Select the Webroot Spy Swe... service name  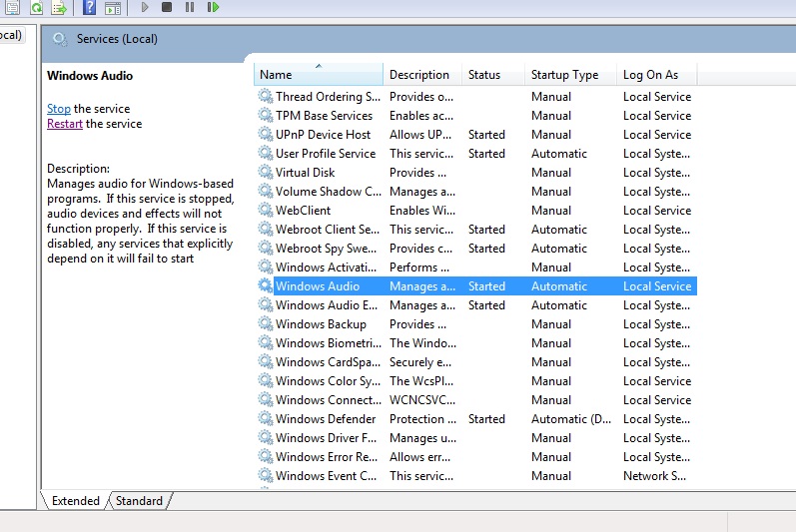coord(326,248)
